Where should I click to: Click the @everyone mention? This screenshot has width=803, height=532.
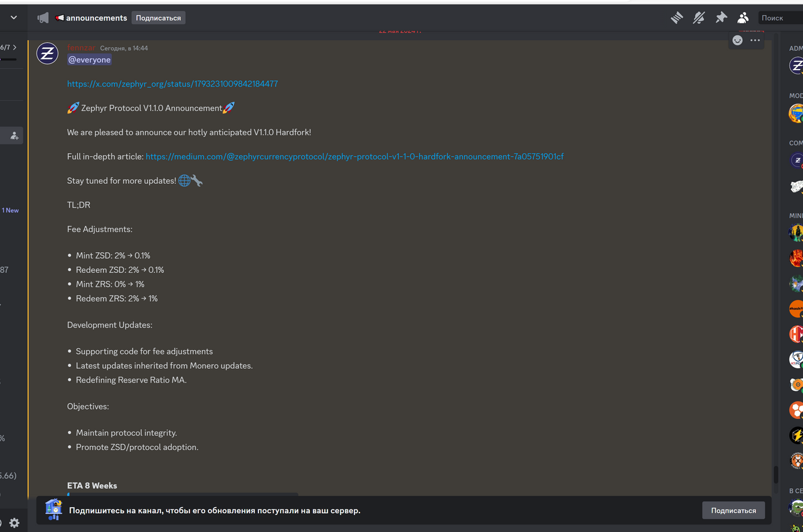point(89,60)
